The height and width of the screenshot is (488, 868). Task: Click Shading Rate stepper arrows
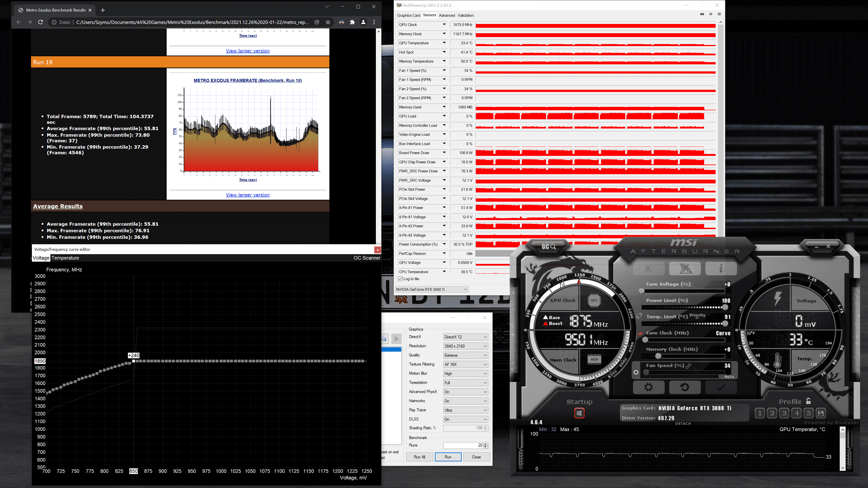click(x=485, y=428)
